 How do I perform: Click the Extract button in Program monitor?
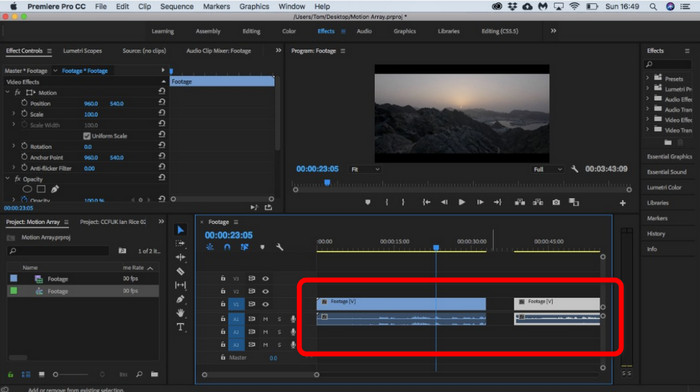click(x=538, y=202)
